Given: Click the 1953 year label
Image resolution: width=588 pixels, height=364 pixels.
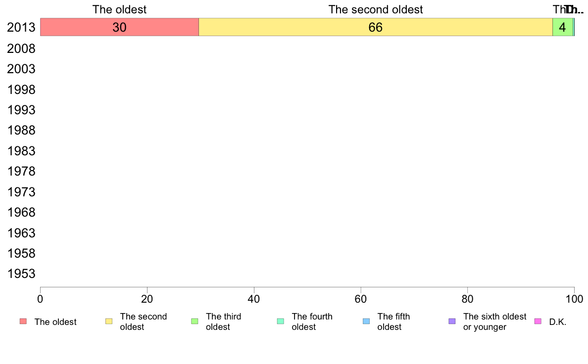Looking at the screenshot, I should pyautogui.click(x=21, y=274).
